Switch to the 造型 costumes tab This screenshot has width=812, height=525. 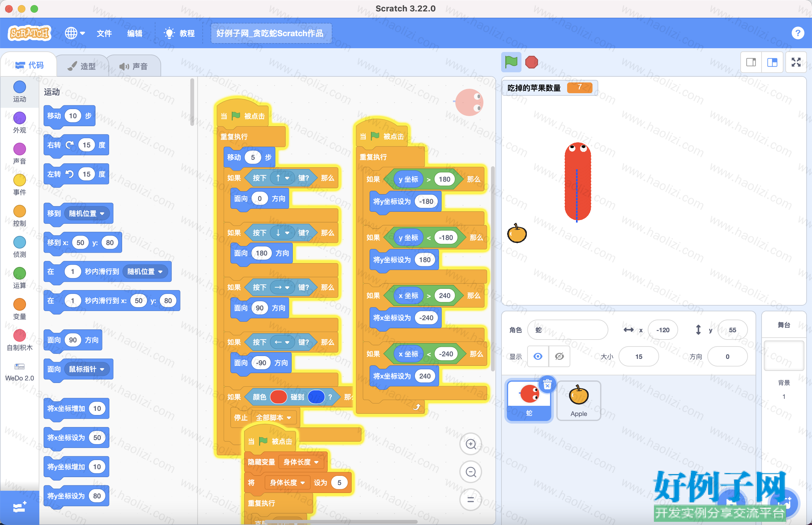82,66
